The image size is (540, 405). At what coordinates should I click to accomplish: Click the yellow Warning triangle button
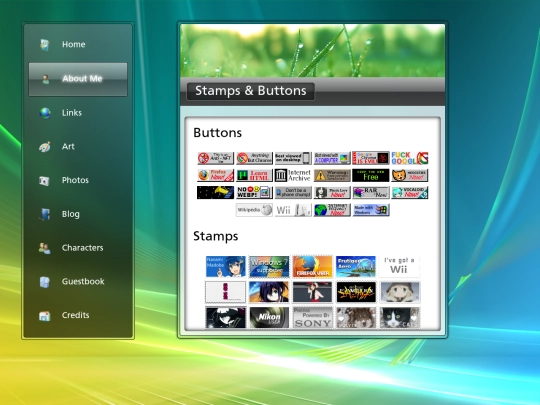332,175
